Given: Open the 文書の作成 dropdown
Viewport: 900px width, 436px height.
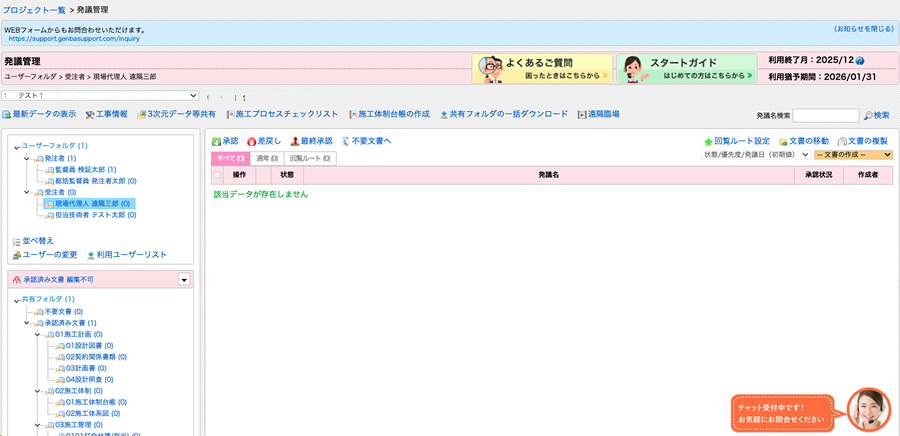Looking at the screenshot, I should point(853,155).
